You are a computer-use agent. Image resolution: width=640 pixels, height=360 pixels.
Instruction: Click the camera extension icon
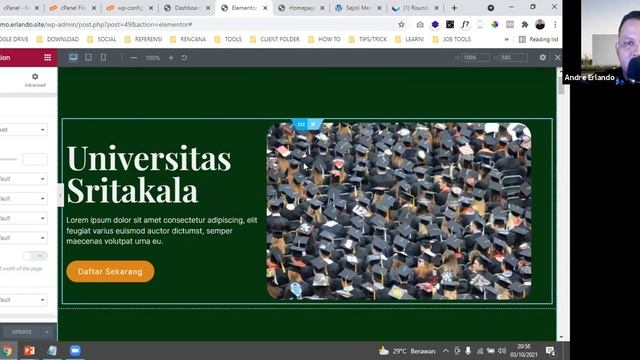coord(420,24)
